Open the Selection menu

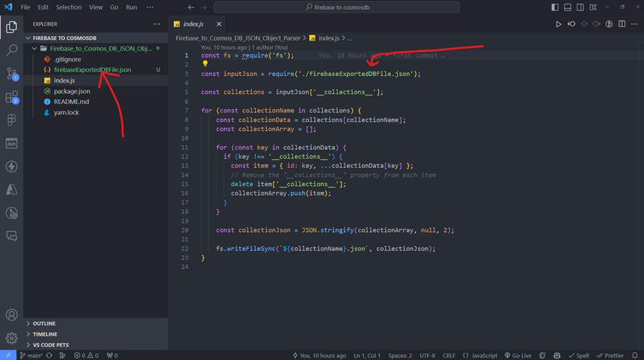69,7
